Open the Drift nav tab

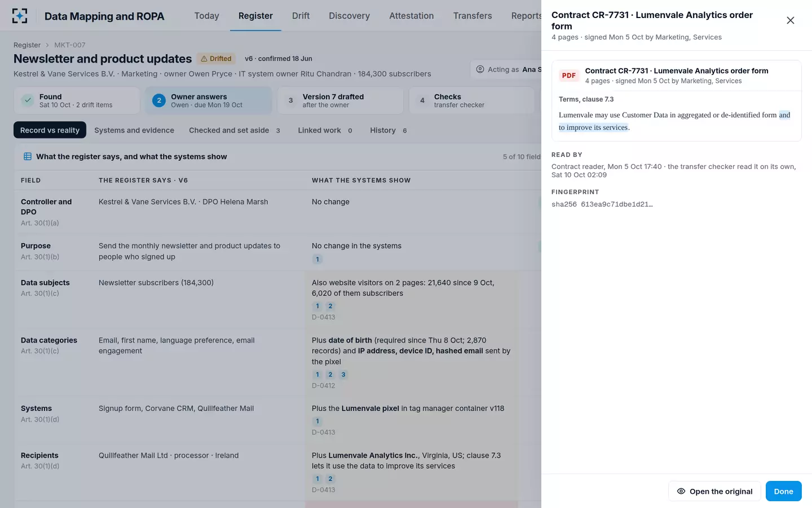(x=301, y=16)
